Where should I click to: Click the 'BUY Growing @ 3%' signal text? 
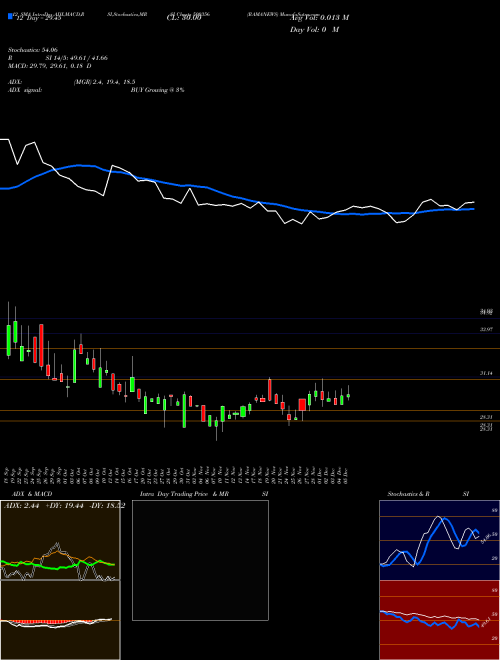click(x=157, y=90)
